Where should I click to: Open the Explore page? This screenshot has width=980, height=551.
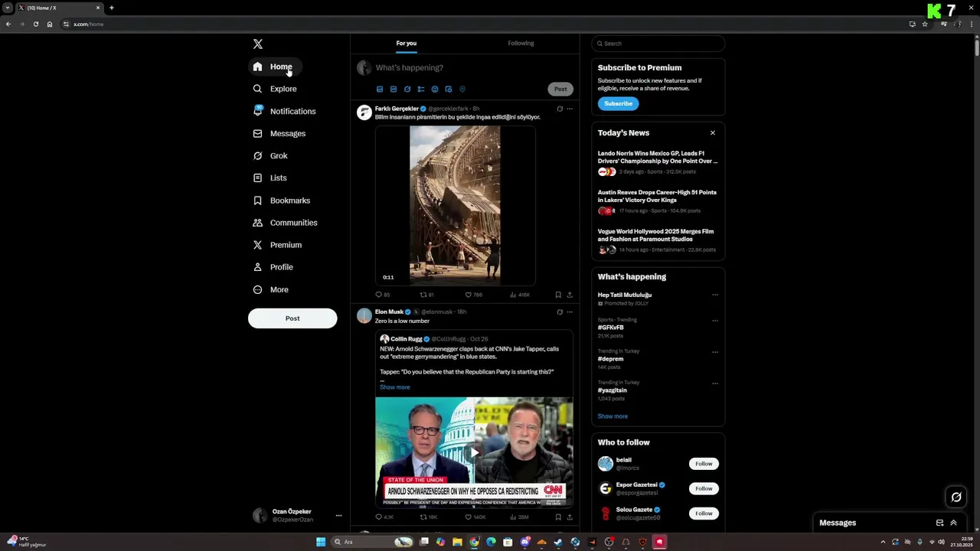click(x=275, y=89)
